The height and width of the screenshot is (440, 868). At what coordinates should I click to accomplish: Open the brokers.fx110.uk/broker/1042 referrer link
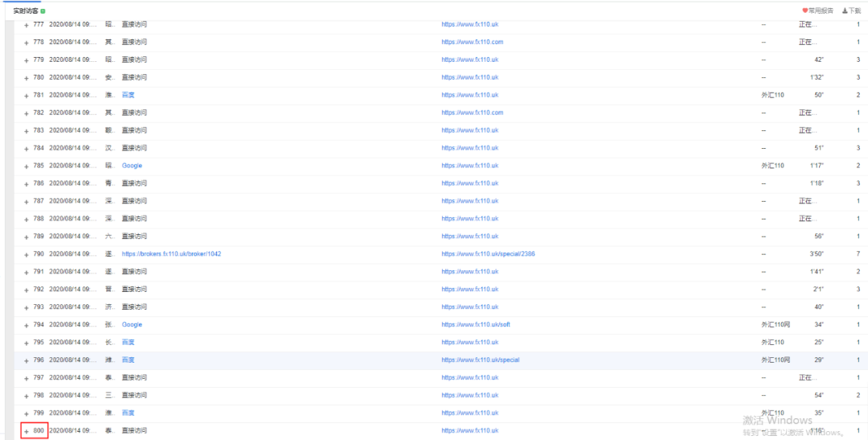coord(171,254)
